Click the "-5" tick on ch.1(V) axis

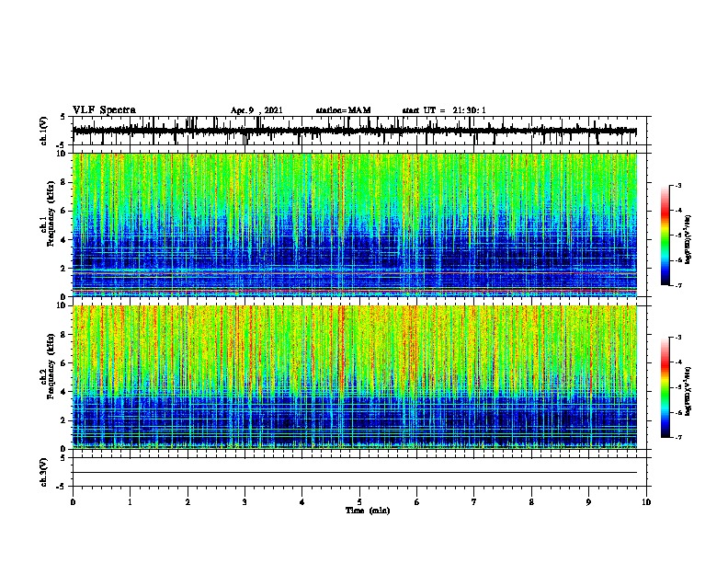[x=61, y=145]
